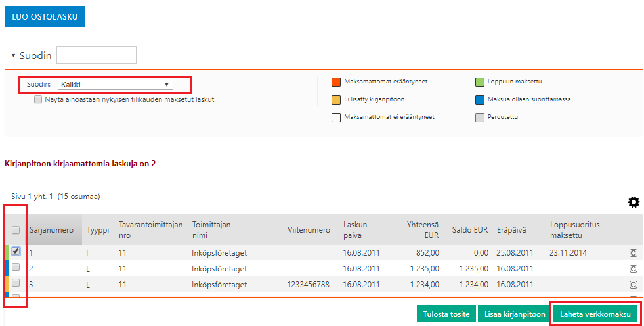The image size is (644, 326).
Task: Toggle the select-all checkbox in table header
Action: (16, 230)
